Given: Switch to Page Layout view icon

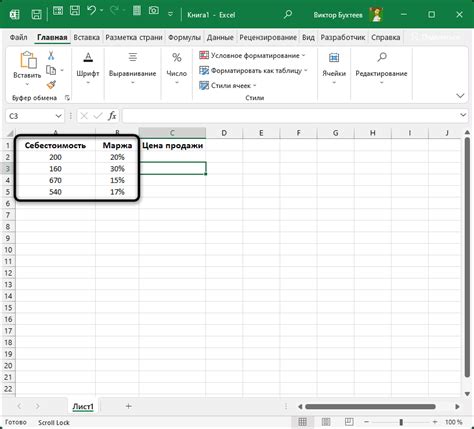Looking at the screenshot, I should [x=326, y=422].
